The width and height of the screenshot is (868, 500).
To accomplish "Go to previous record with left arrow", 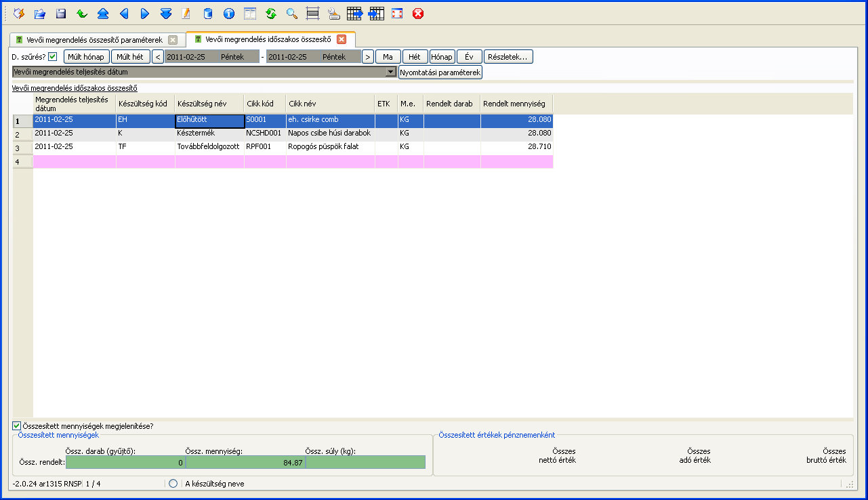I will tap(124, 13).
